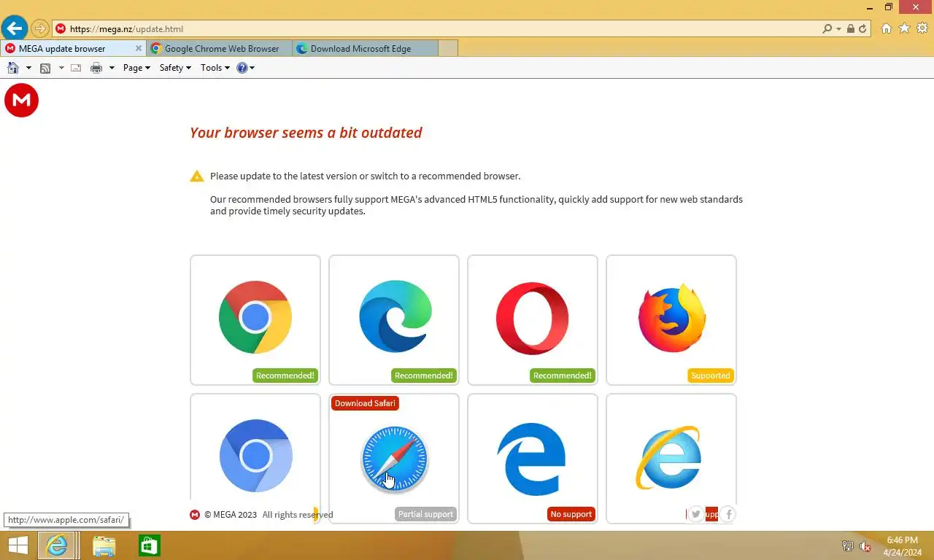Screen dimensions: 934x560
Task: View the security lock report icon
Action: click(x=851, y=29)
